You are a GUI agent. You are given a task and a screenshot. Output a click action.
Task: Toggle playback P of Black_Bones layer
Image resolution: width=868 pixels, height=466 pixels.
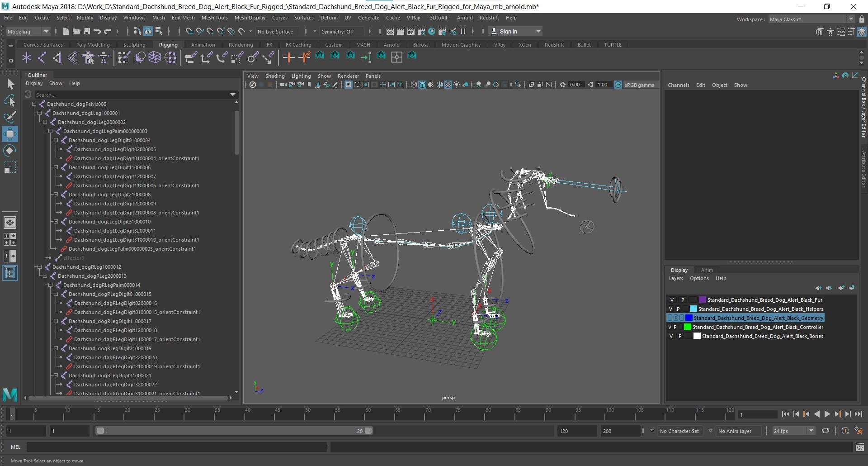[x=680, y=336]
